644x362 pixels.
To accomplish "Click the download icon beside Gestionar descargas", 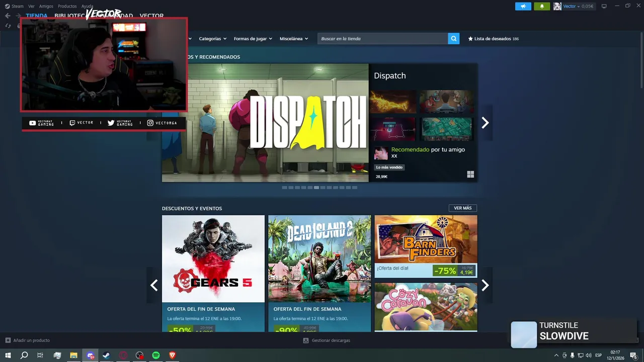I will point(305,340).
